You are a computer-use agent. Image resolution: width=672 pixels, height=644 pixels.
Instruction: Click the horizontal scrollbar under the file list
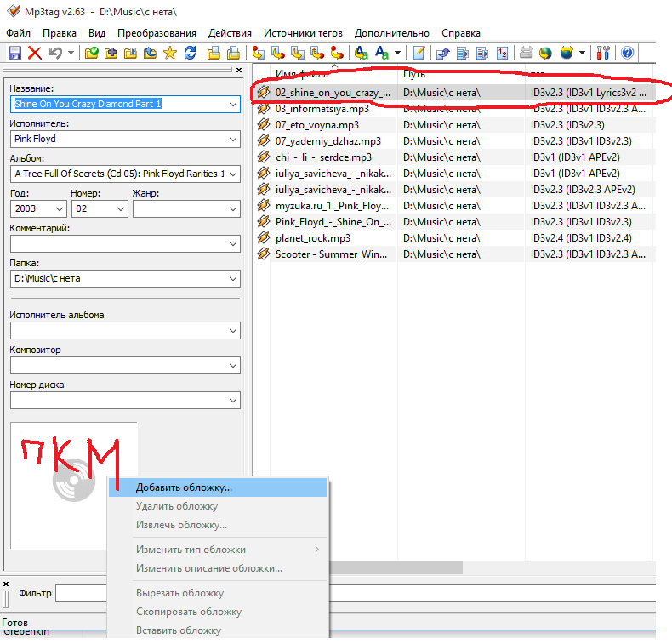point(396,568)
